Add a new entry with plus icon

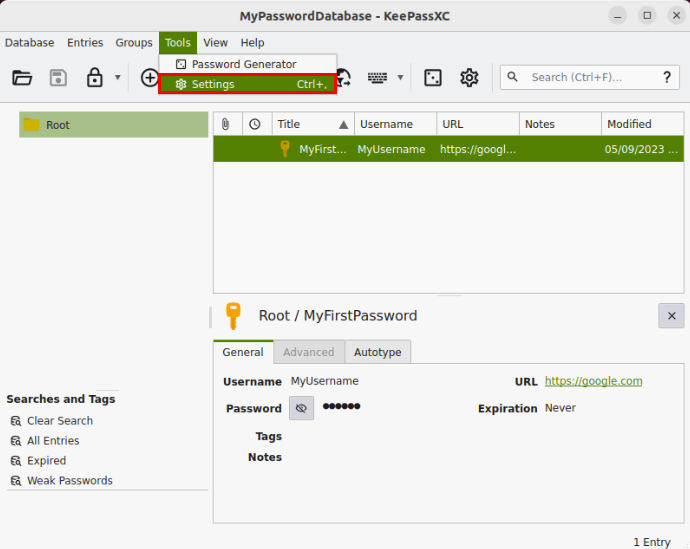149,78
